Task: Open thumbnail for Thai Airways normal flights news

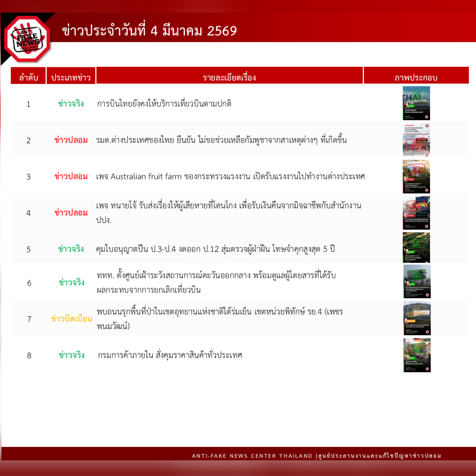Action: pyautogui.click(x=416, y=103)
